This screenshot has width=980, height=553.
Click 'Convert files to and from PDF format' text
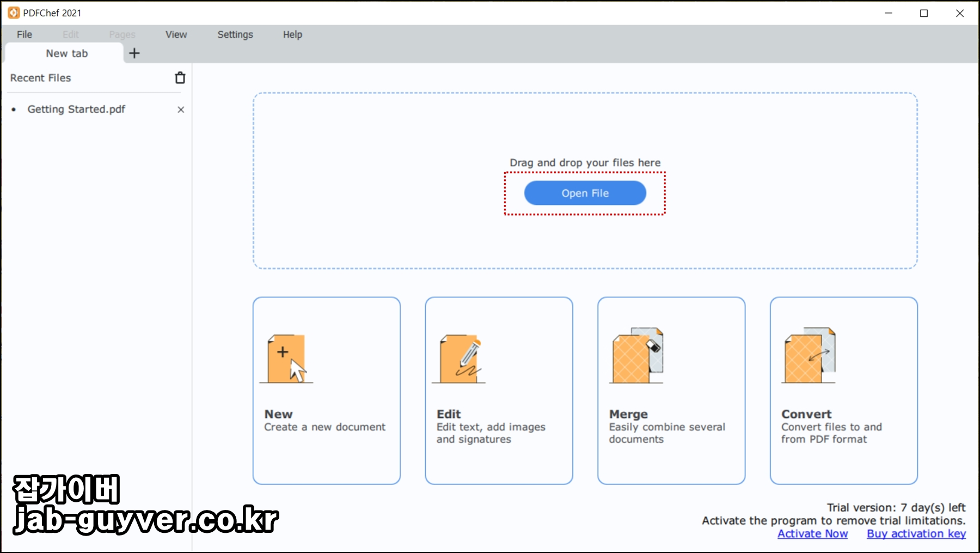831,433
